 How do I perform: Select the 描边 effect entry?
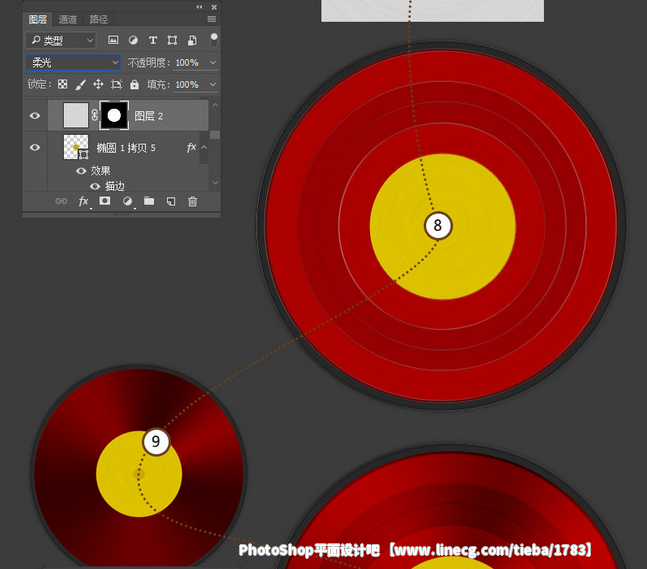pyautogui.click(x=114, y=186)
